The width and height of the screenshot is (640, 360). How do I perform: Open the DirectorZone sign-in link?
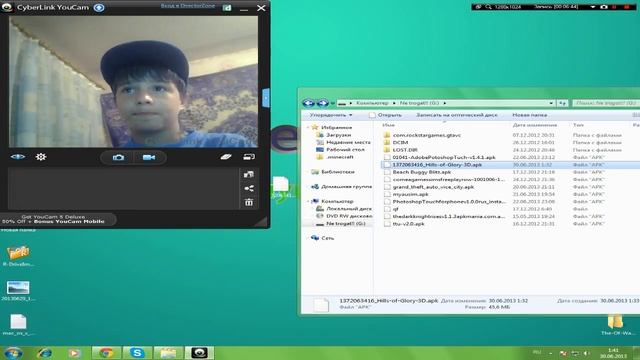188,6
